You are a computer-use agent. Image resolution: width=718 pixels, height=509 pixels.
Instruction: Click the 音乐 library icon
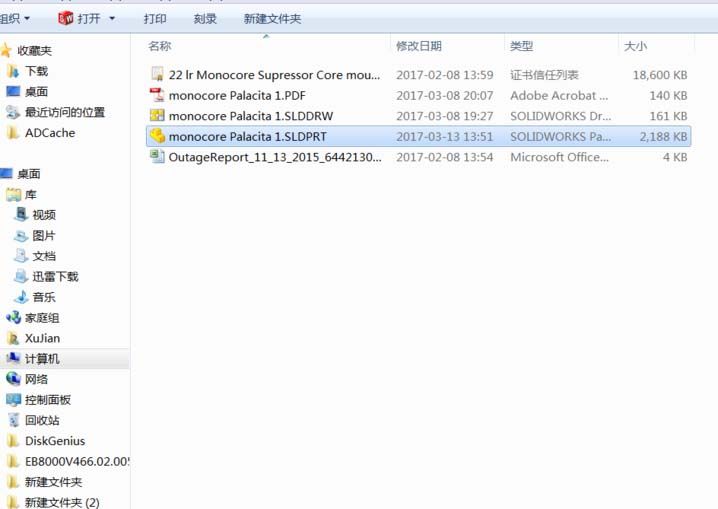coord(21,297)
